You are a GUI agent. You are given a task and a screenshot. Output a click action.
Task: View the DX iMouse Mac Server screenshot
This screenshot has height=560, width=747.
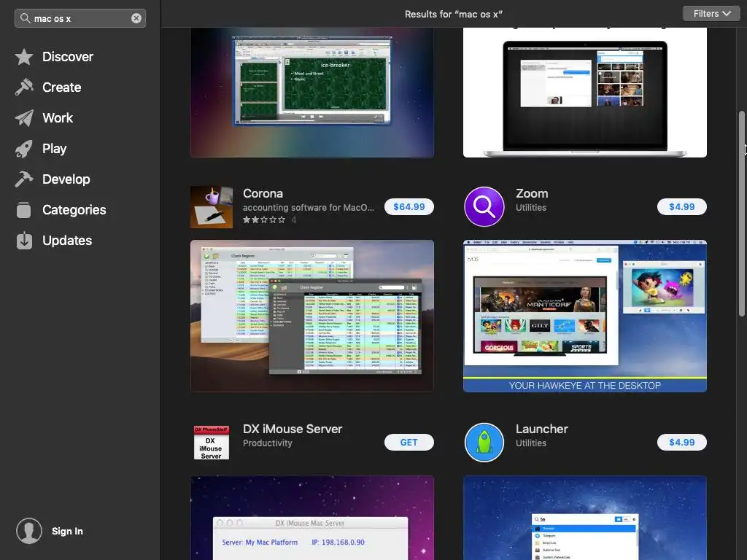point(312,518)
